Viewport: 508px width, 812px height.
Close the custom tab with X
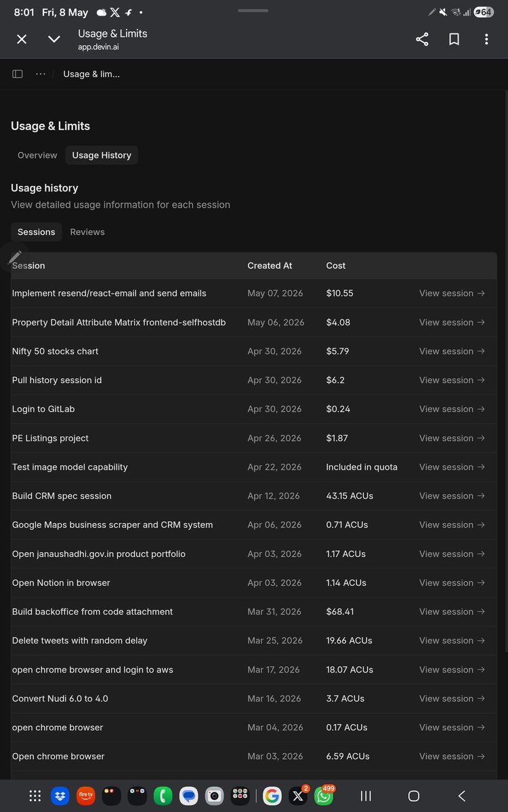coord(22,39)
